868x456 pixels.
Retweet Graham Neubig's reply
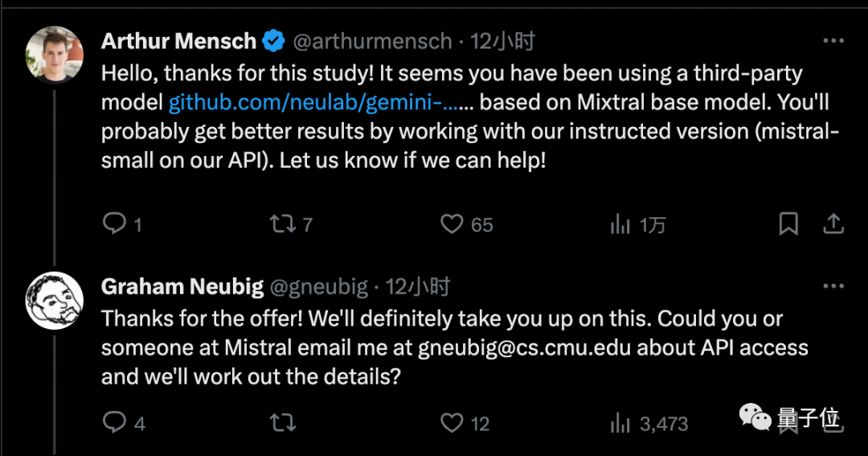pos(283,422)
